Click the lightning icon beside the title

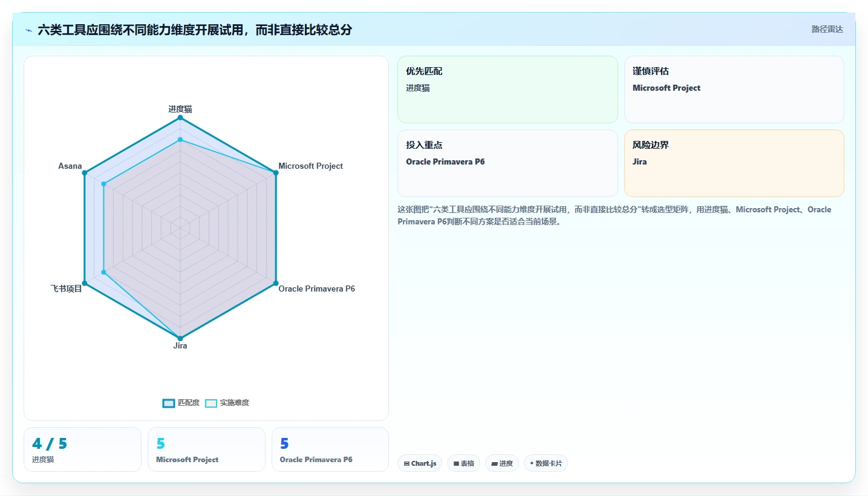[28, 30]
